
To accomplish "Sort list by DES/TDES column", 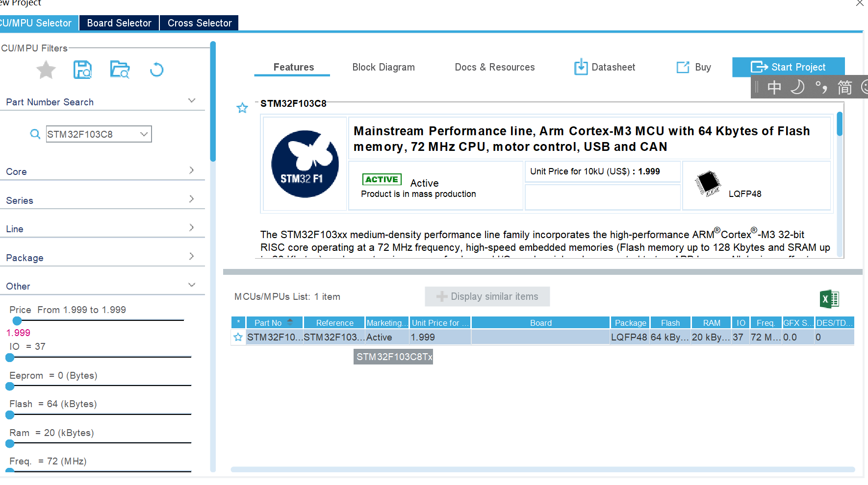I will pyautogui.click(x=835, y=322).
